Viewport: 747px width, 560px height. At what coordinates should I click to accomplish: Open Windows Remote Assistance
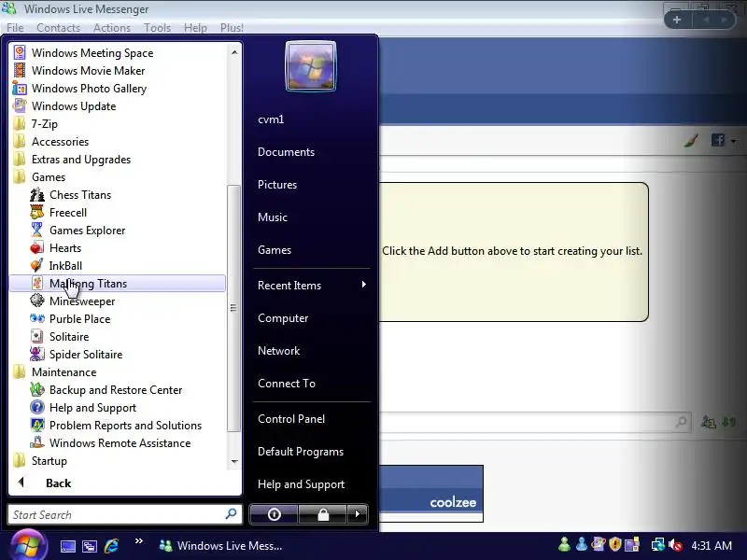(120, 443)
